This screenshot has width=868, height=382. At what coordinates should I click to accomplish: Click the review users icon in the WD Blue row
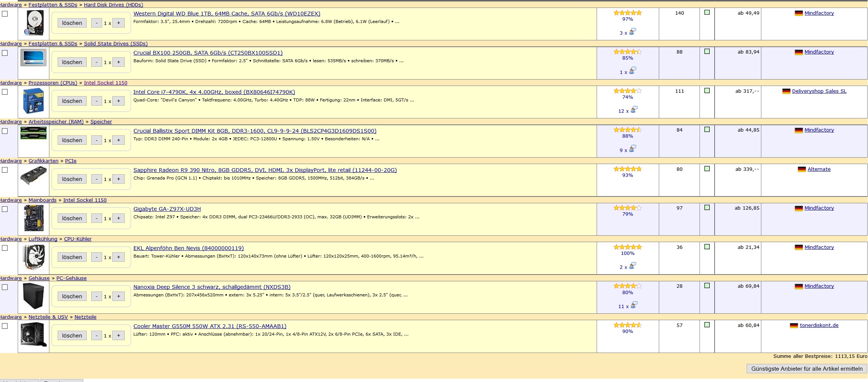(x=633, y=31)
